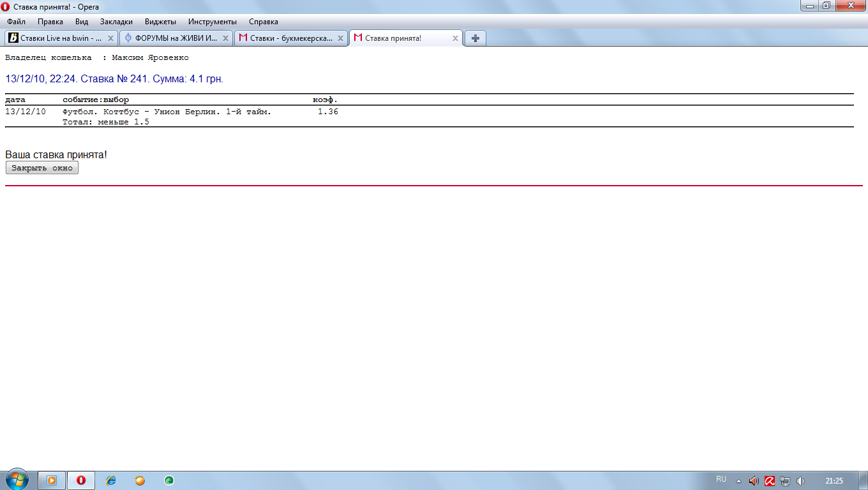Click the network tray icon
This screenshot has width=868, height=490.
point(785,481)
